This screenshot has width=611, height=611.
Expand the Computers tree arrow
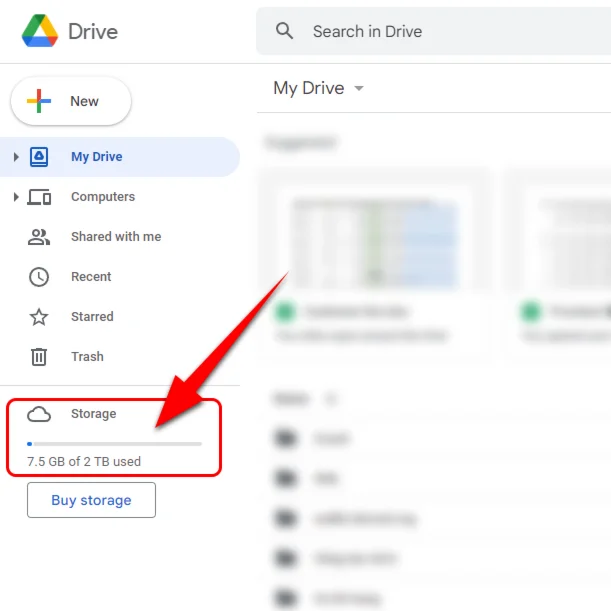click(x=16, y=197)
